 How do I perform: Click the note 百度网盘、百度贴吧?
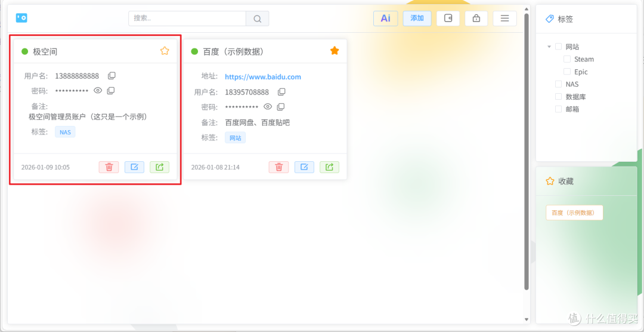tap(258, 122)
